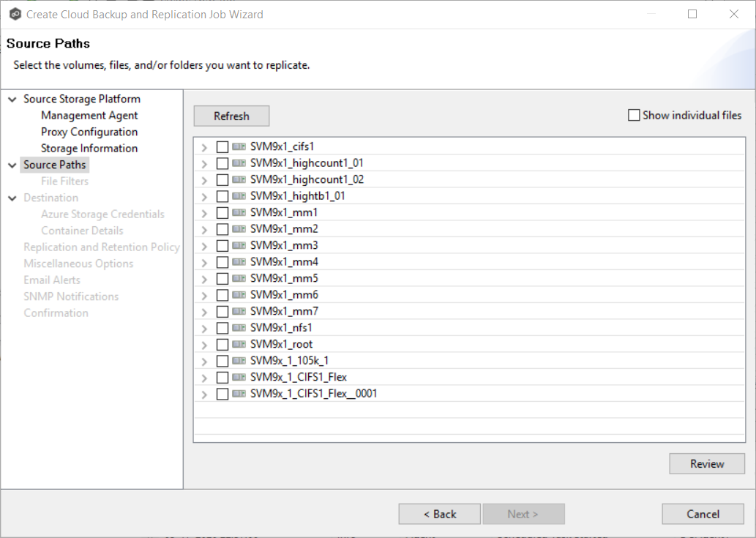Viewport: 756px width, 538px height.
Task: Open the Storage Information step
Action: tap(89, 148)
